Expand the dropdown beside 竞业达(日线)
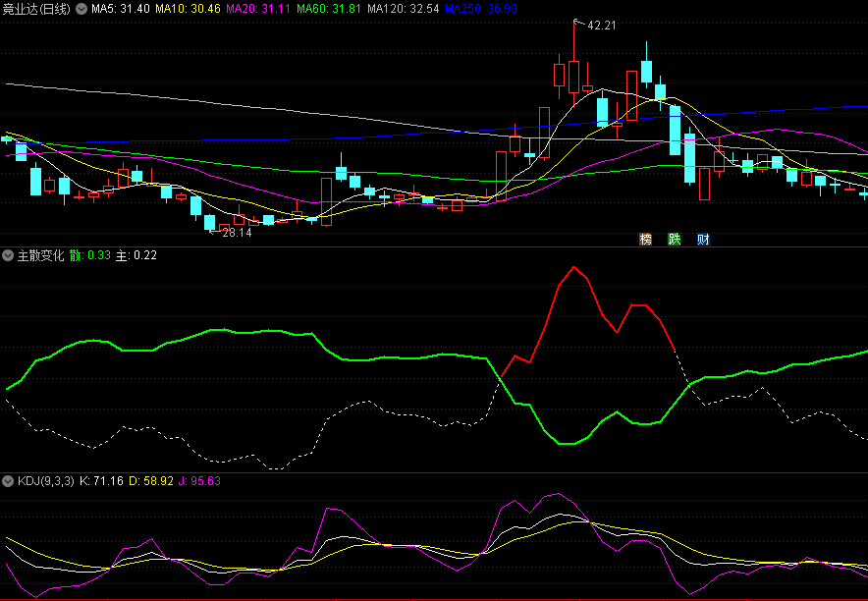This screenshot has height=601, width=868. coord(81,9)
